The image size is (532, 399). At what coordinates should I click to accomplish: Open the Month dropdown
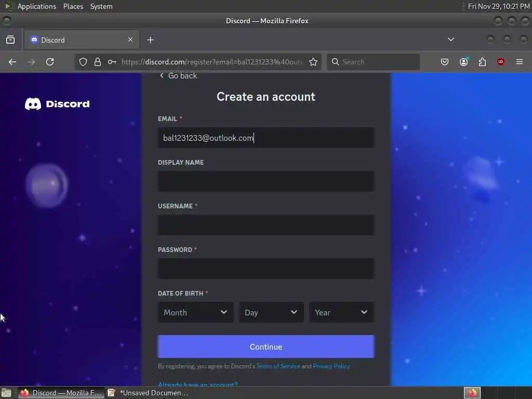point(196,312)
